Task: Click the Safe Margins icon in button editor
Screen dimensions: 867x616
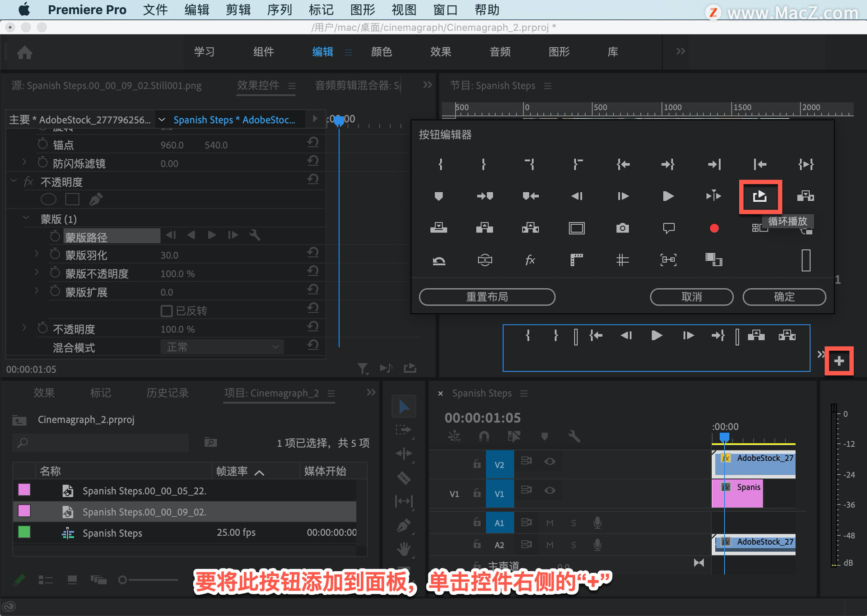Action: click(577, 228)
